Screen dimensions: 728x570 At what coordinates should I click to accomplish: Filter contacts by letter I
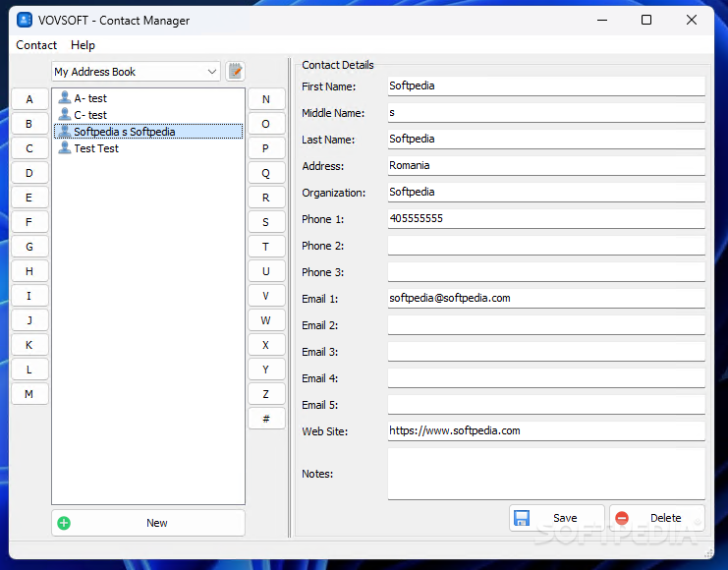pyautogui.click(x=29, y=296)
